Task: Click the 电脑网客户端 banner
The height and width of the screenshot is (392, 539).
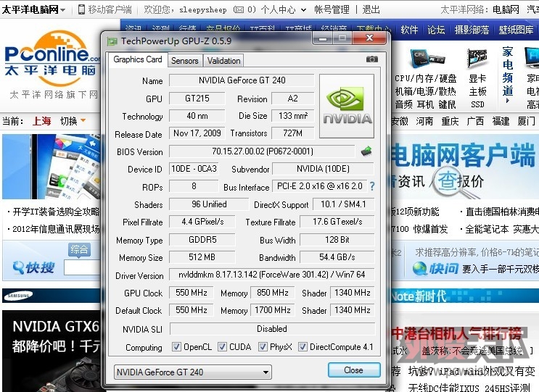Action: coord(465,167)
